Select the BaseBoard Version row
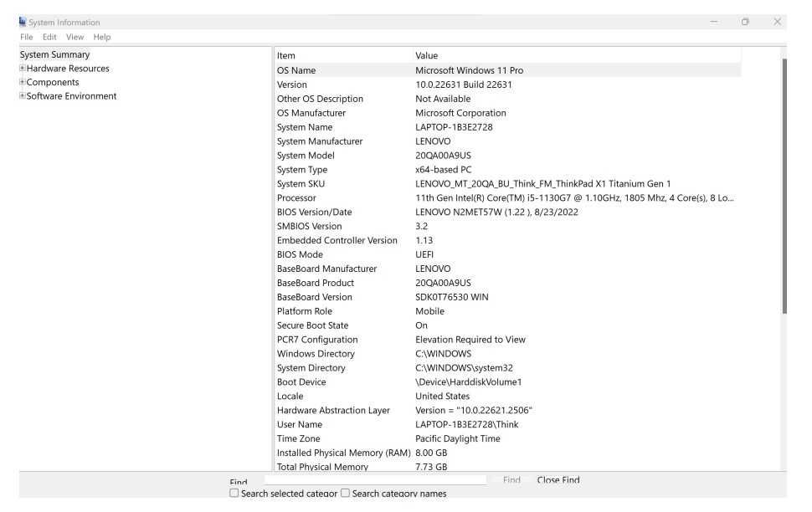The image size is (812, 512). (507, 297)
